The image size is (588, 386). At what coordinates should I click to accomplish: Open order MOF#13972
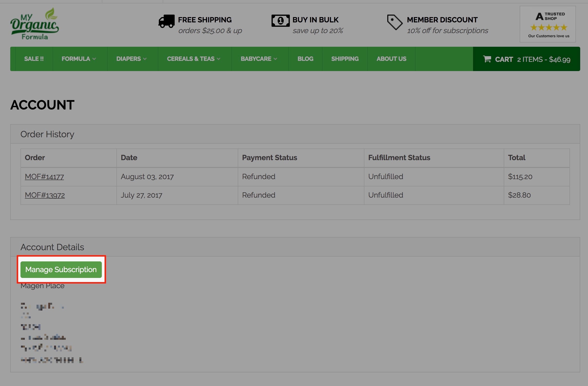45,195
